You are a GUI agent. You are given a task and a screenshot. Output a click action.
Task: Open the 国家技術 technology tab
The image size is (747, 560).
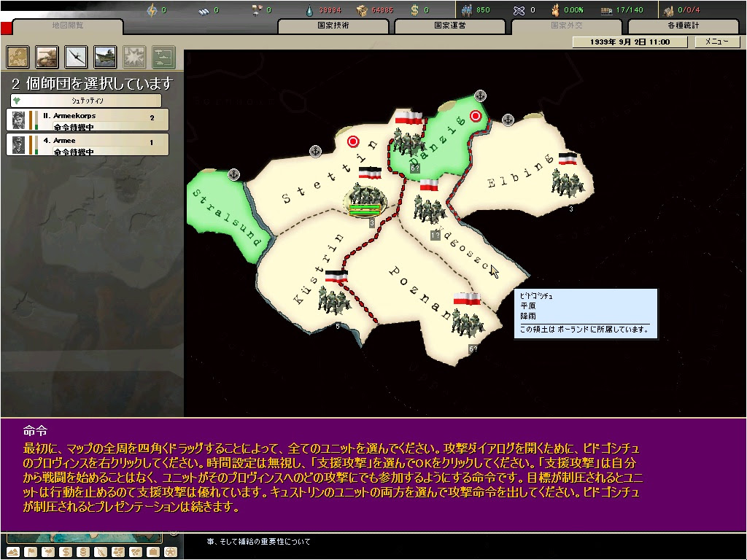333,26
